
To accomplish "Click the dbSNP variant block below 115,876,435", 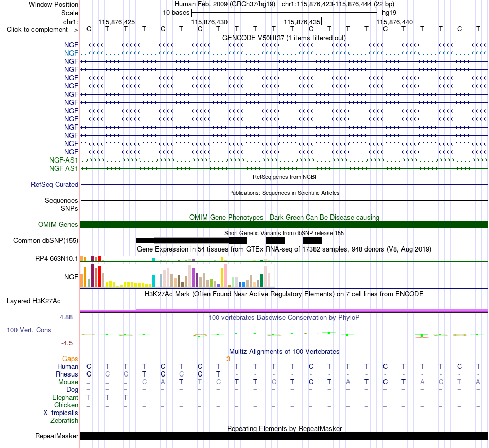I will [x=312, y=241].
